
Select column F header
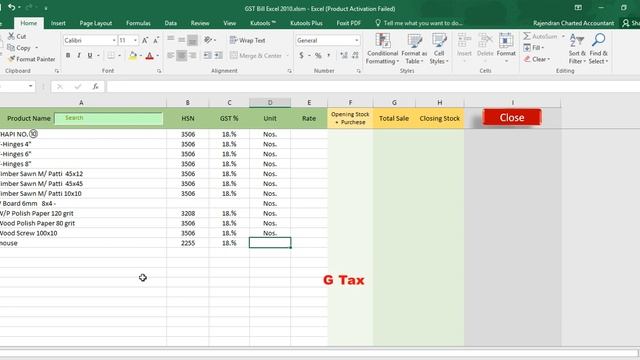pyautogui.click(x=350, y=102)
